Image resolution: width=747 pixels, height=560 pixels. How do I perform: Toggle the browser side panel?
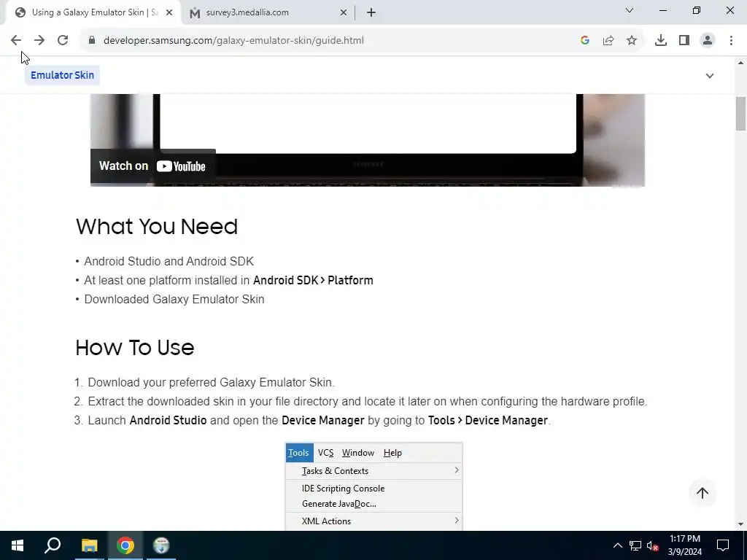coord(684,41)
